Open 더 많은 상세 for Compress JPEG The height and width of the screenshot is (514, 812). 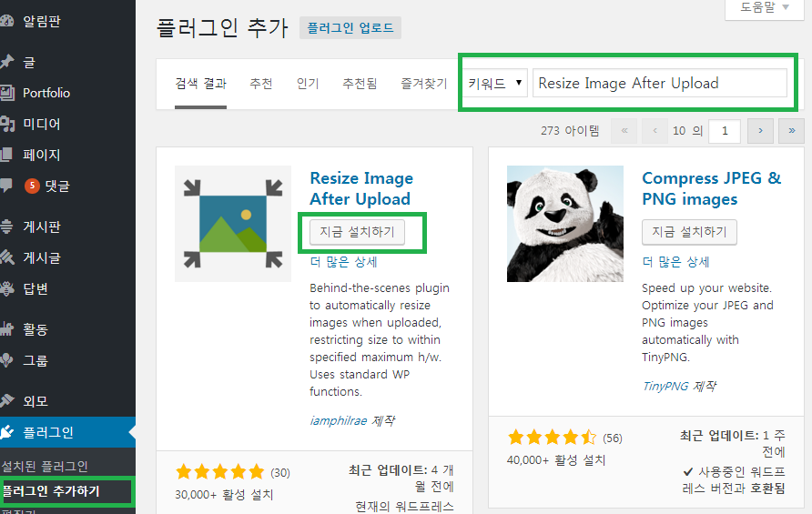[x=675, y=261]
